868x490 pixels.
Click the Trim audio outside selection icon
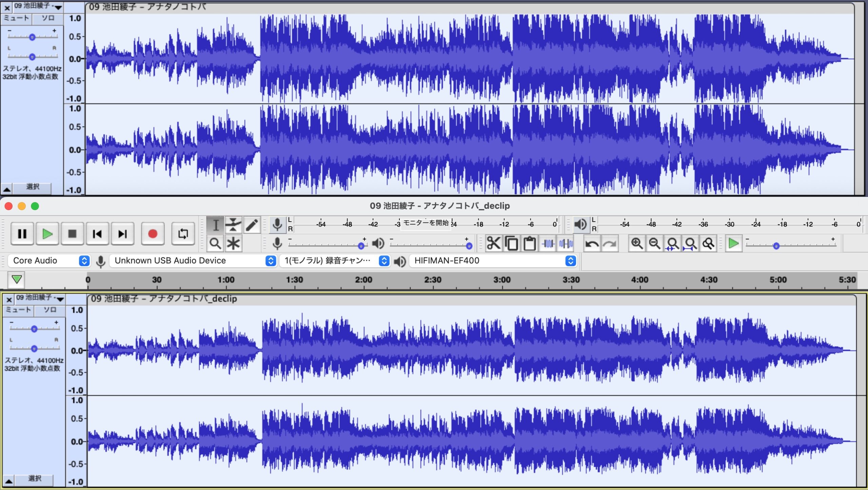[548, 243]
